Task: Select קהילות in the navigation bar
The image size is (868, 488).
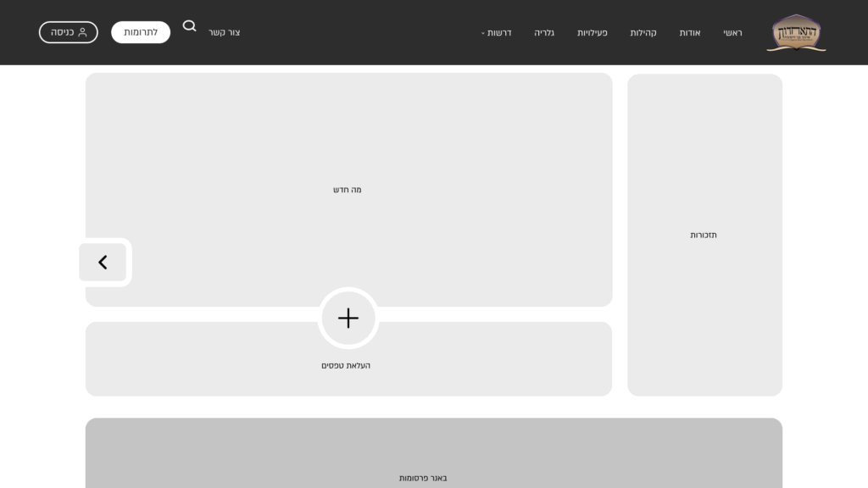Action: pos(643,33)
